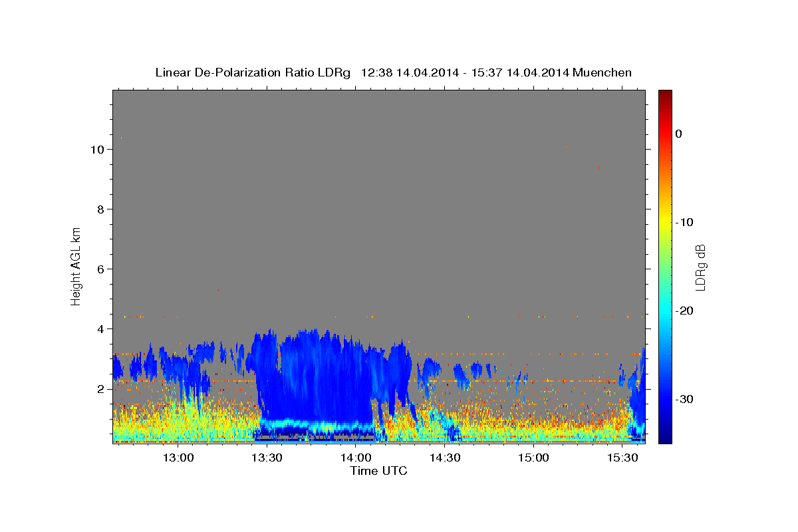798x532 pixels.
Task: Click the colorbar tick label -30
Action: coord(685,399)
